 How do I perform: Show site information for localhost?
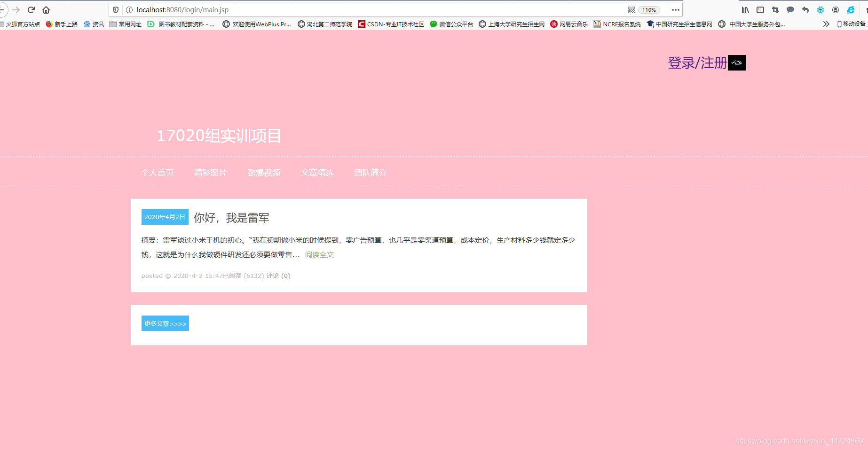129,10
